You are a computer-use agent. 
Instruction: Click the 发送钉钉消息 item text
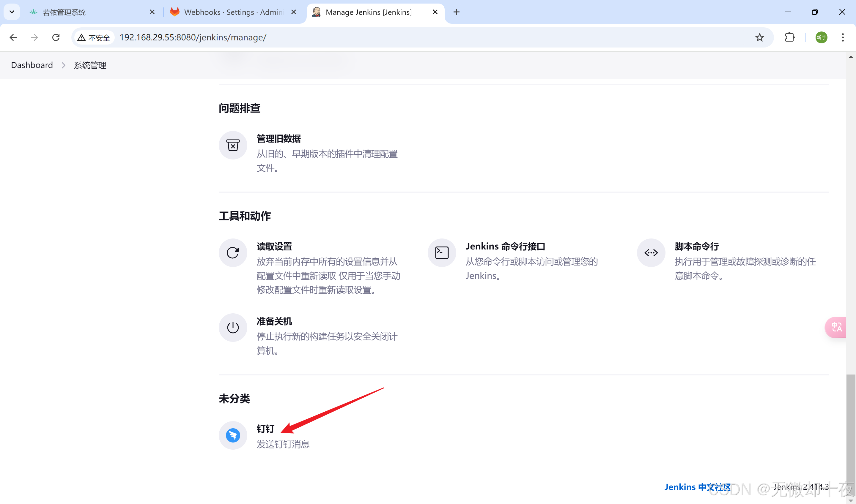(x=283, y=444)
